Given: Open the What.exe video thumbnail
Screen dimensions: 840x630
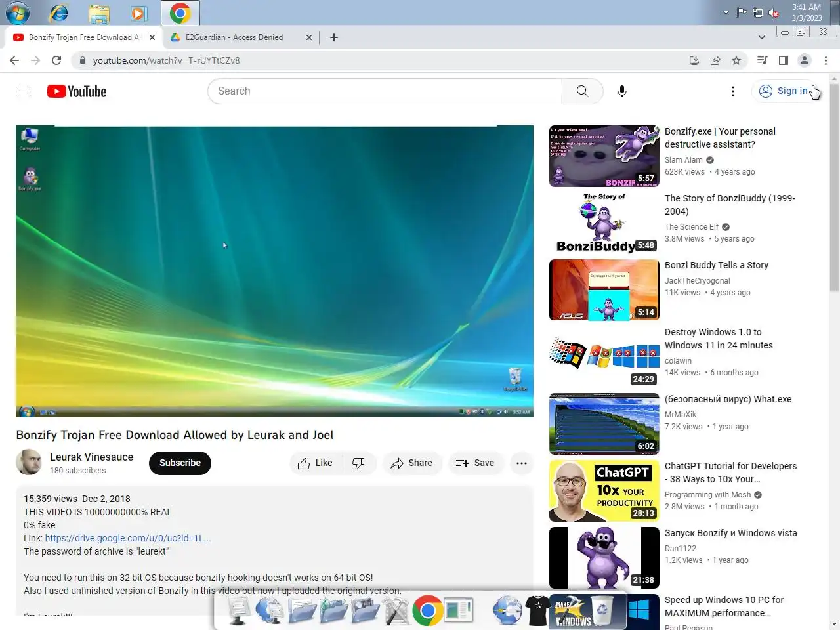Looking at the screenshot, I should coord(604,424).
